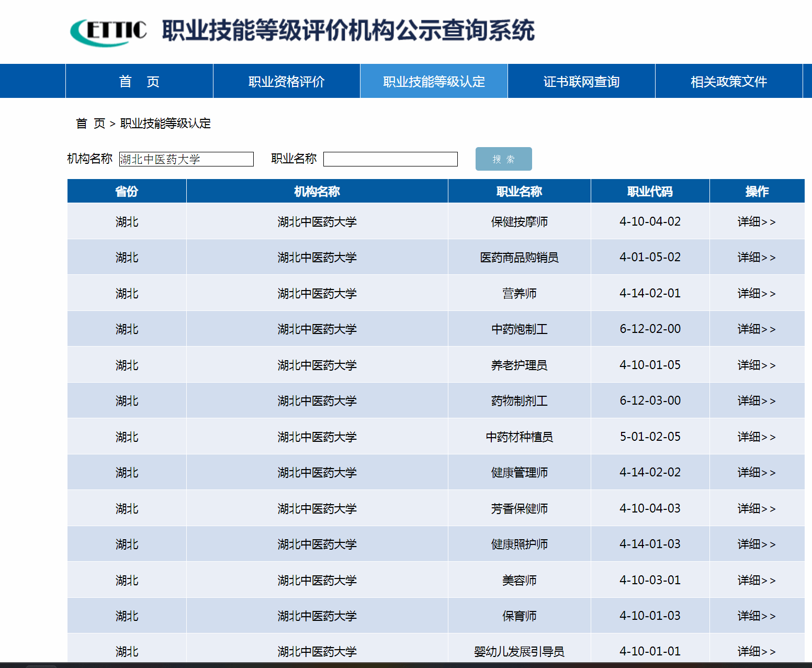
Task: Select the 医药商品购销员 occupation cell
Action: 520,258
